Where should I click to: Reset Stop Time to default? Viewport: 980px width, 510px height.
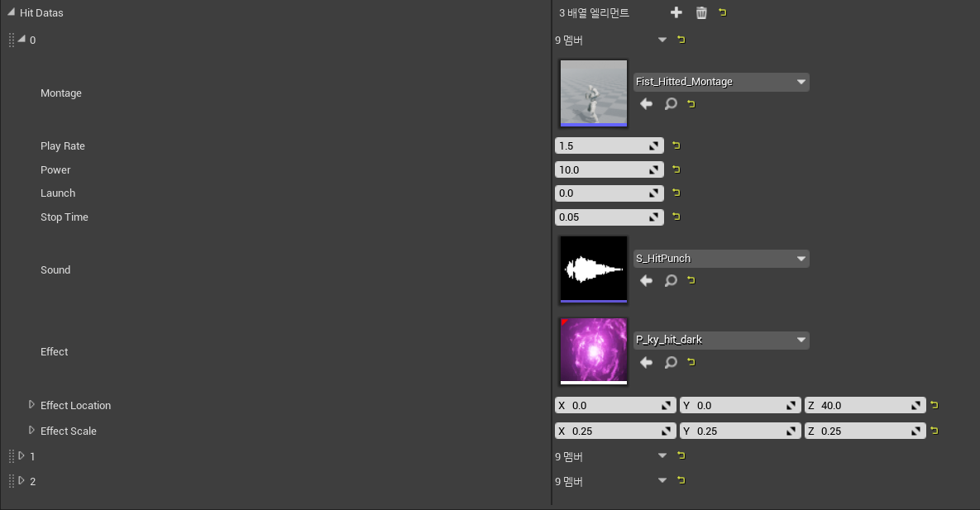click(676, 217)
